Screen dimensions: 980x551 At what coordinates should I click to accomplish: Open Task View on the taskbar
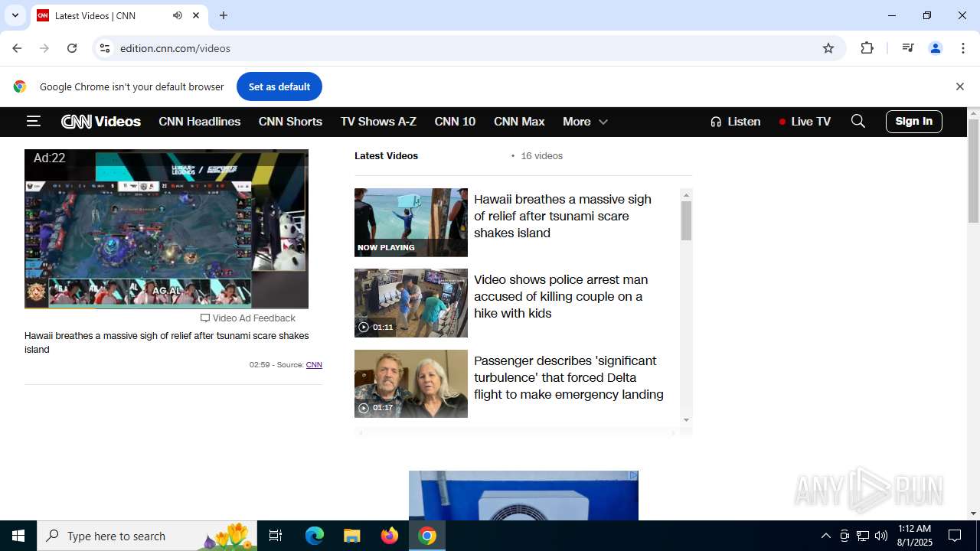[276, 536]
